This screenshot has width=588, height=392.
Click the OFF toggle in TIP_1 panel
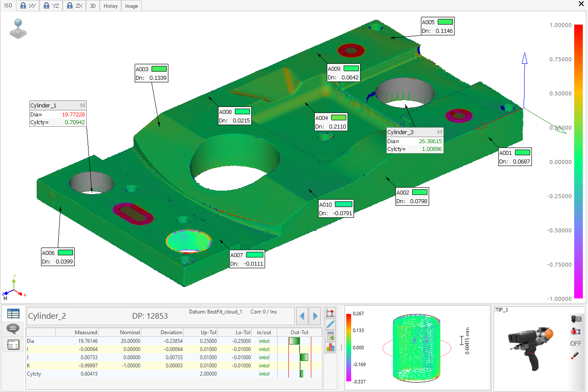coord(576,343)
